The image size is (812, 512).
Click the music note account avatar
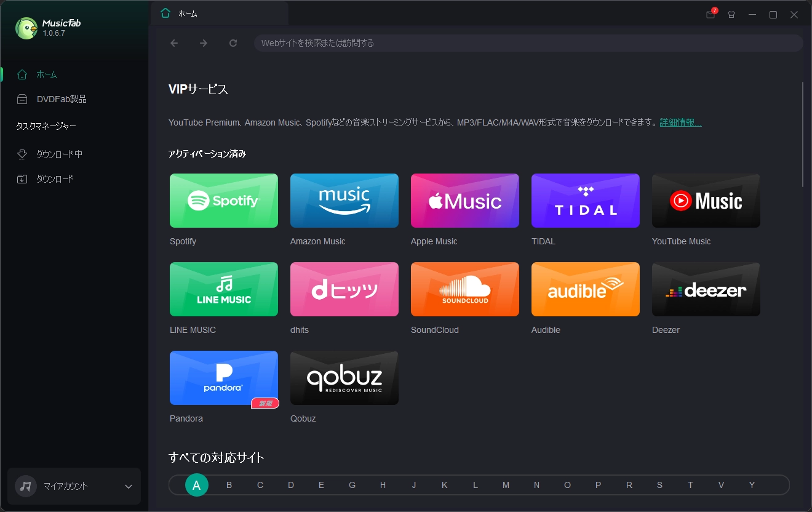(x=26, y=486)
